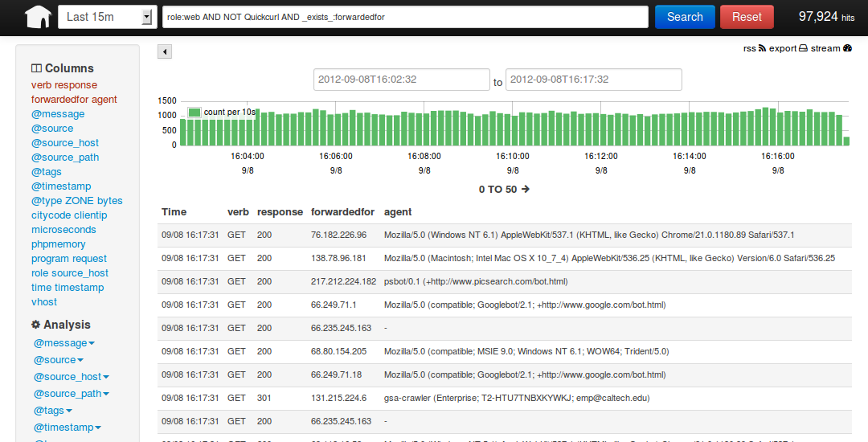This screenshot has width=868, height=442.
Task: Open the time range dropdown showing Last 15m
Action: click(108, 17)
